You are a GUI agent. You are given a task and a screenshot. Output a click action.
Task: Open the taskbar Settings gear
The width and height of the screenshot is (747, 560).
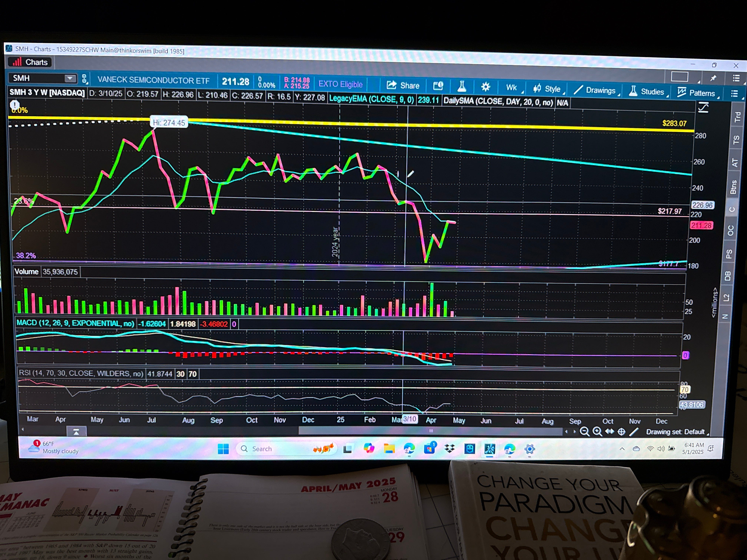(x=529, y=449)
